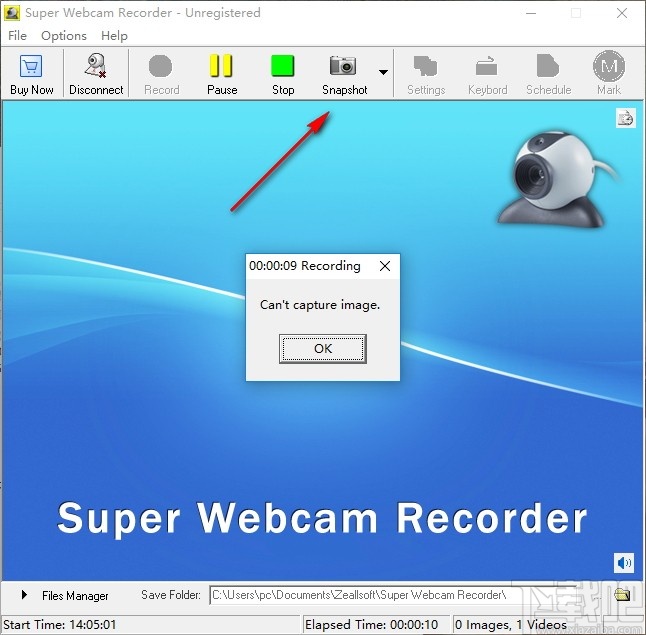646x635 pixels.
Task: Click OK in the Recording dialog
Action: 323,349
